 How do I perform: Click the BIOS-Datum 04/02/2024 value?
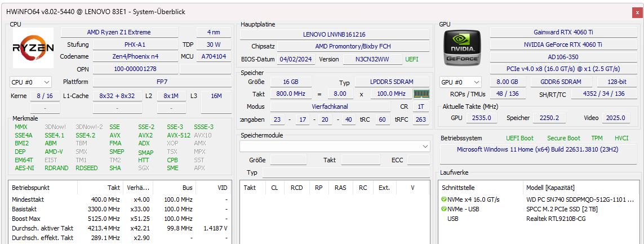[x=296, y=59]
